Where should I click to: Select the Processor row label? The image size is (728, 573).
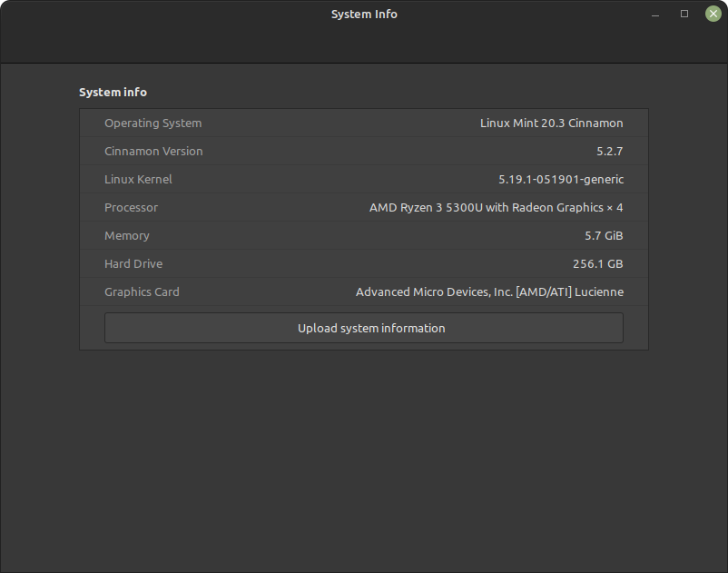(131, 207)
